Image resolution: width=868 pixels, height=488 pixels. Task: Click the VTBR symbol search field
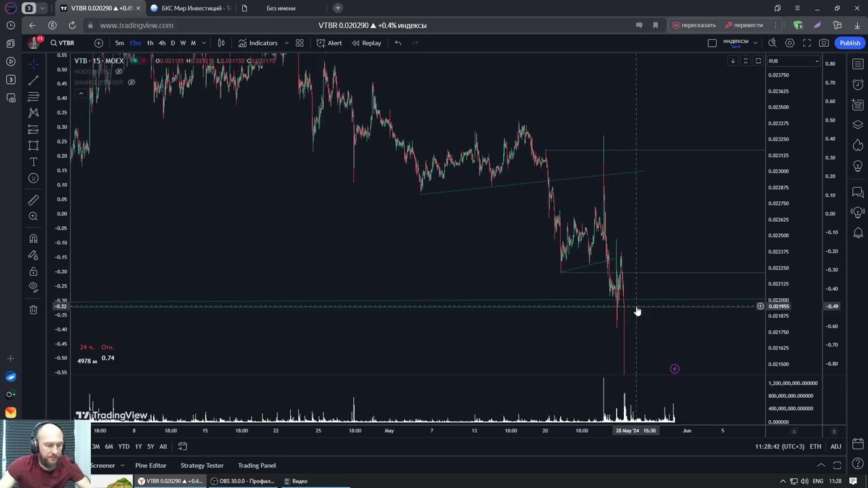click(63, 43)
